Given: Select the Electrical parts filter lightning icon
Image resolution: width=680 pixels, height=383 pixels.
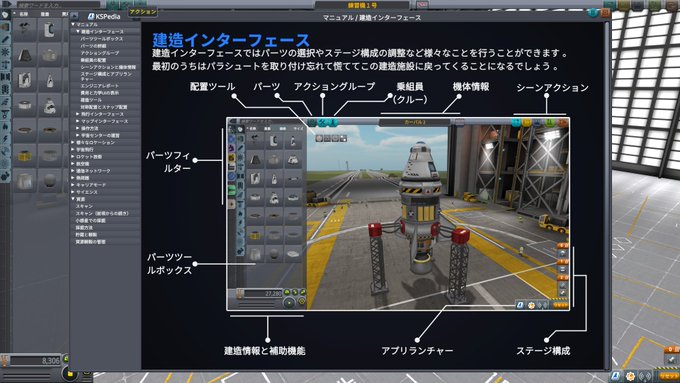Looking at the screenshot, I should 5,139.
